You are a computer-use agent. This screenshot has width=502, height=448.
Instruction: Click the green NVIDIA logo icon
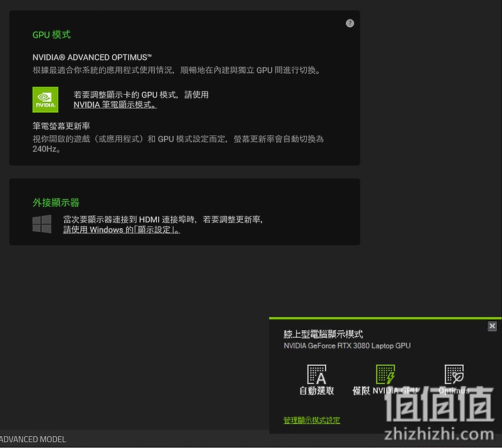(x=45, y=100)
